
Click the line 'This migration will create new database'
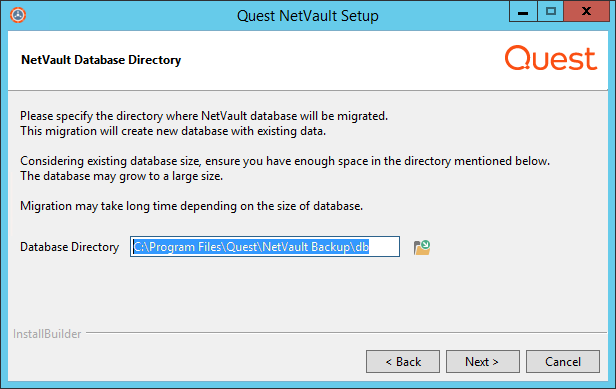(x=173, y=131)
